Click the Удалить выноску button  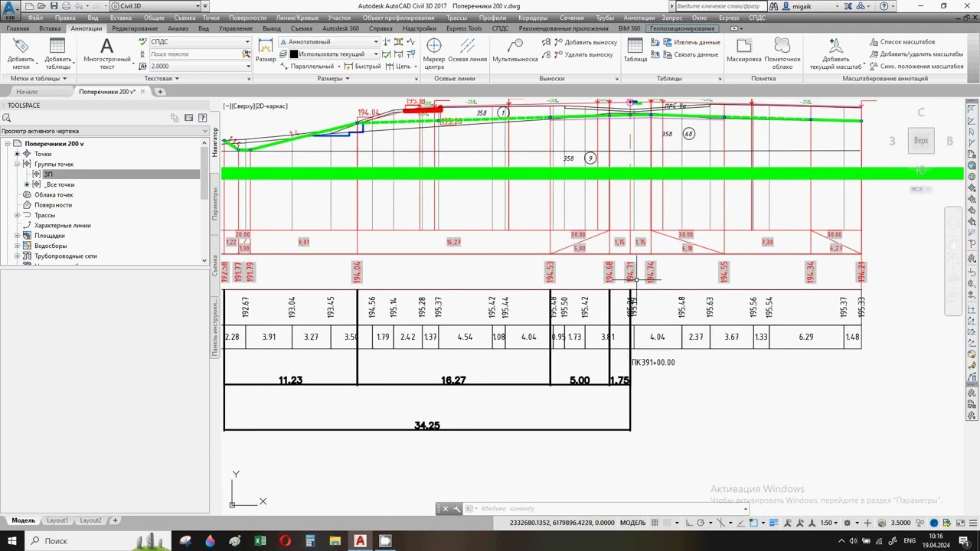(583, 55)
